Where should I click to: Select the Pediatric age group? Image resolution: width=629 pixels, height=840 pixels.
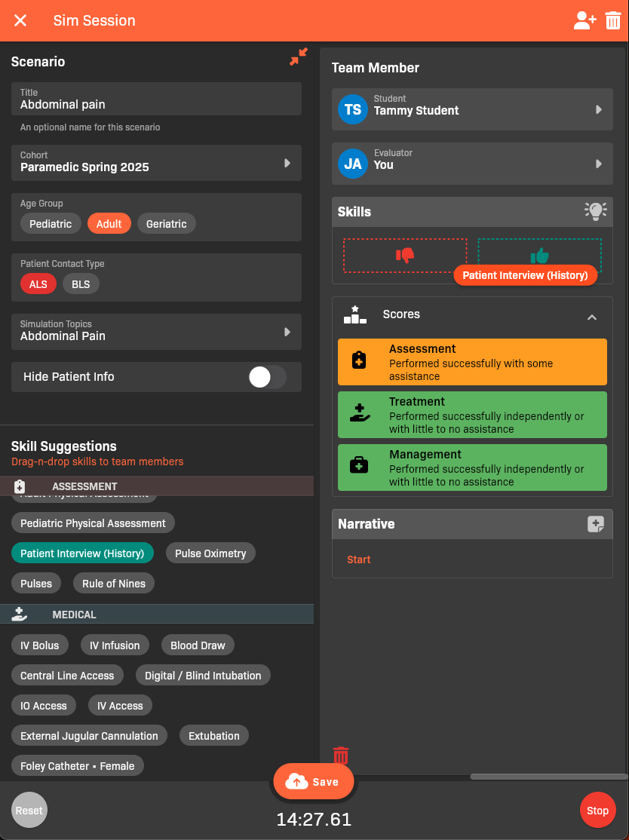(x=51, y=224)
